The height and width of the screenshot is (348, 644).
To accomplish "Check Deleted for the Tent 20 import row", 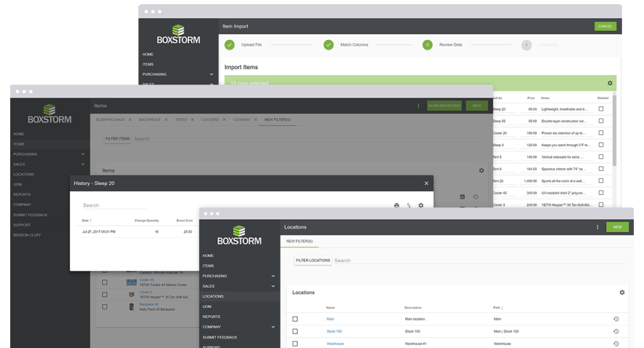I will pyautogui.click(x=601, y=180).
